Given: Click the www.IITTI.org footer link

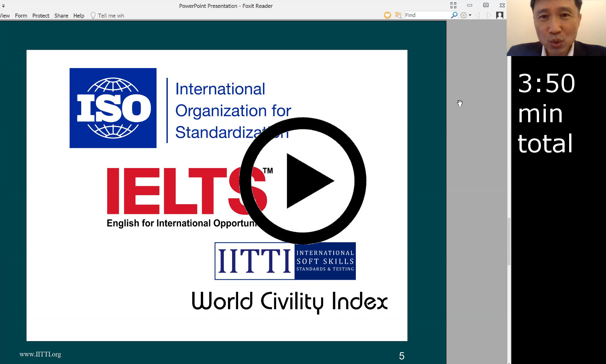Looking at the screenshot, I should pos(40,354).
